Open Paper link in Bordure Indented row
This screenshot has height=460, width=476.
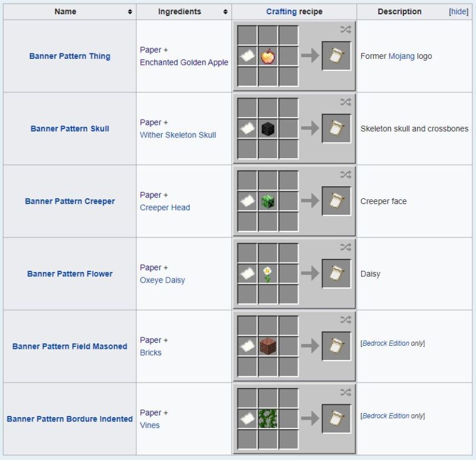(151, 412)
